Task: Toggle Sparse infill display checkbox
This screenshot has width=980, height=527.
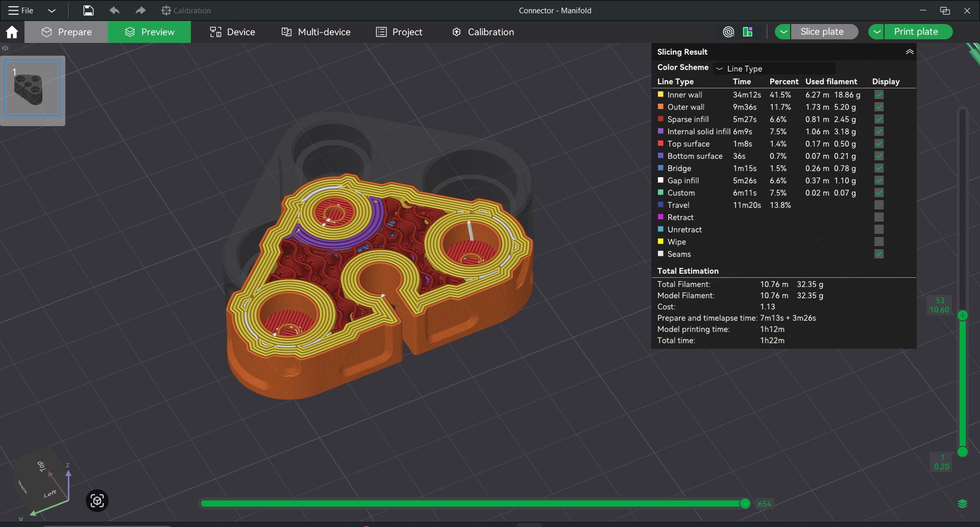Action: tap(879, 119)
